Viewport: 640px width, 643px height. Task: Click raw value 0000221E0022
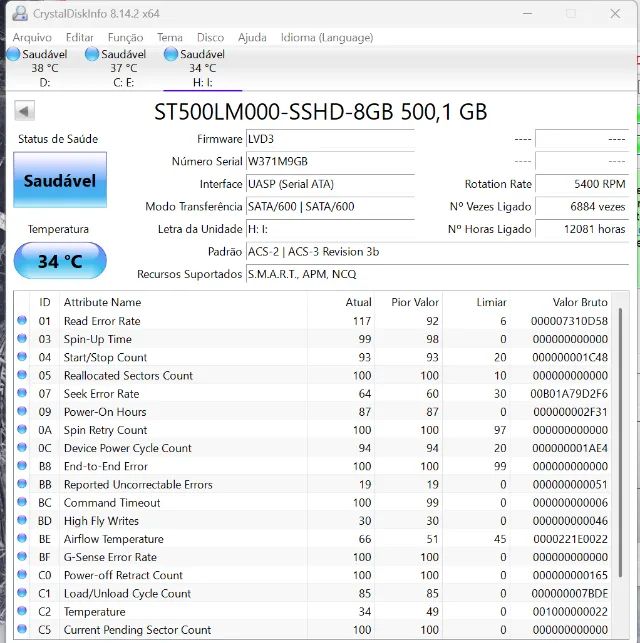tap(570, 538)
